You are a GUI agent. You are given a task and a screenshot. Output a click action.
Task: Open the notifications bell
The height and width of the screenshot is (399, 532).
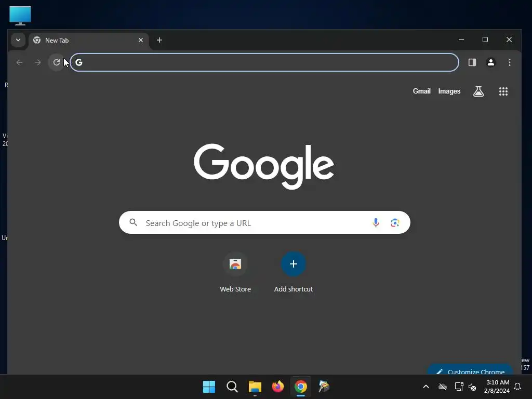point(518,387)
